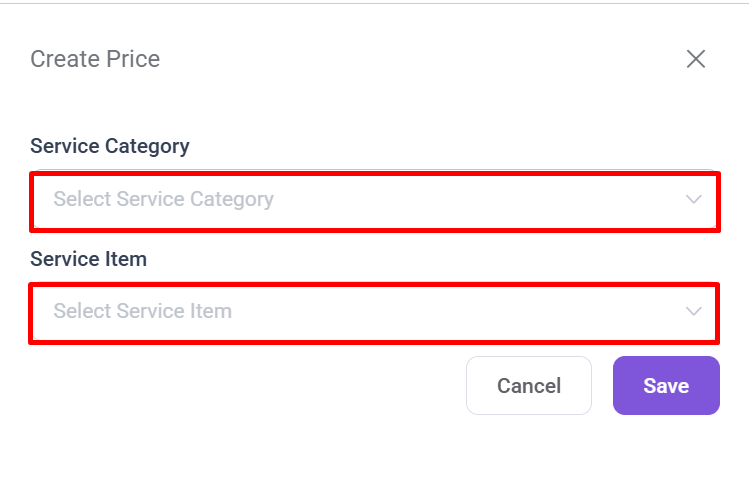Focus the Service Item combo box
The height and width of the screenshot is (504, 749).
pos(374,312)
